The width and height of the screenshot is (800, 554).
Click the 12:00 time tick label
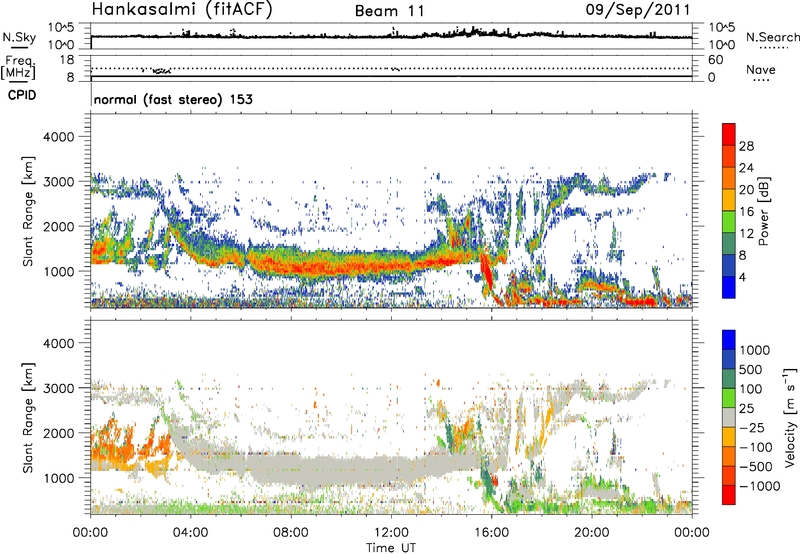[391, 533]
